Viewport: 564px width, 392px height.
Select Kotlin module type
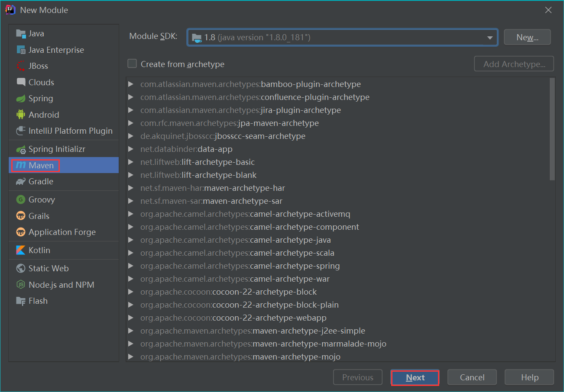pyautogui.click(x=64, y=251)
